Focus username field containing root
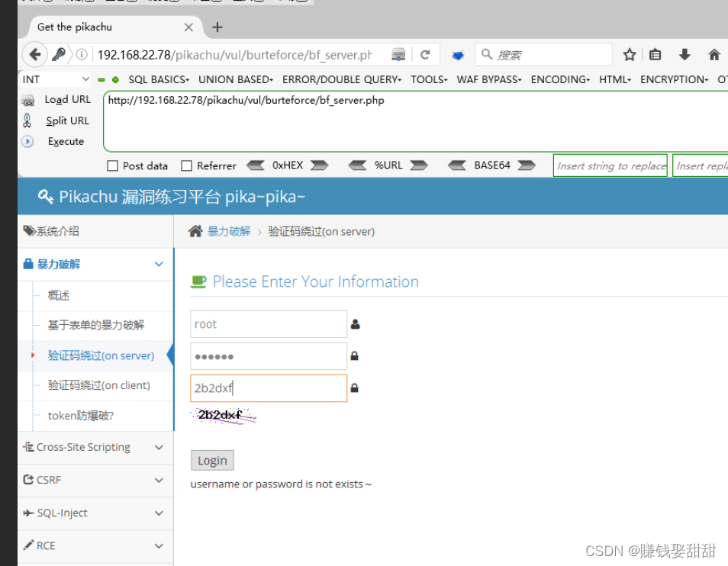The width and height of the screenshot is (728, 566). coord(269,324)
